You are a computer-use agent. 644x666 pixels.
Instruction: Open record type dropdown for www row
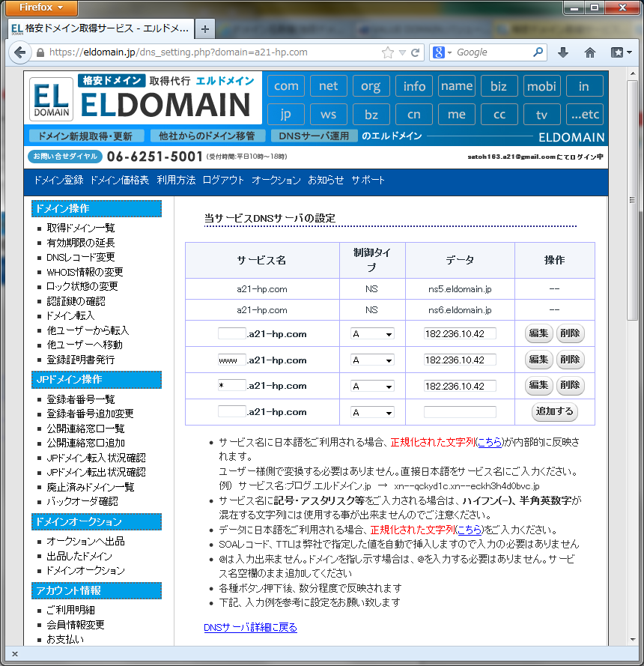click(x=372, y=360)
